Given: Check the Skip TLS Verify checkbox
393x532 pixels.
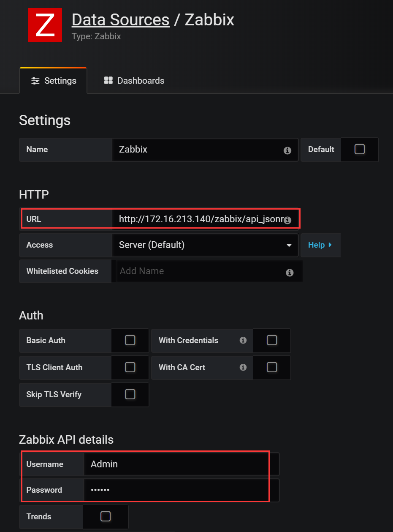Looking at the screenshot, I should 130,394.
